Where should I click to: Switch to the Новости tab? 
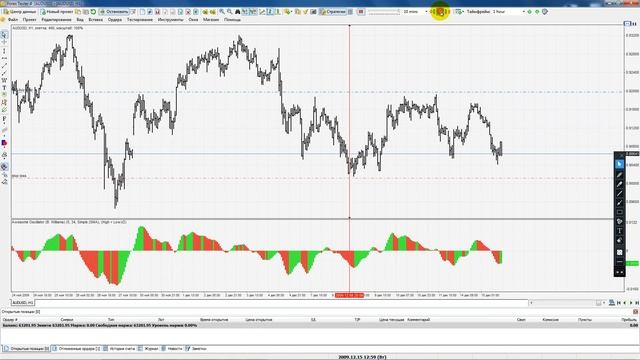[x=172, y=349]
